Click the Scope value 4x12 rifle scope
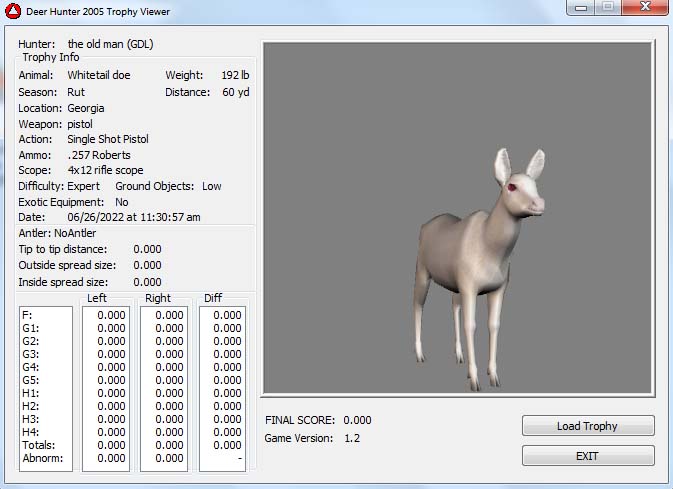Screen dimensions: 673x489 click(105, 170)
